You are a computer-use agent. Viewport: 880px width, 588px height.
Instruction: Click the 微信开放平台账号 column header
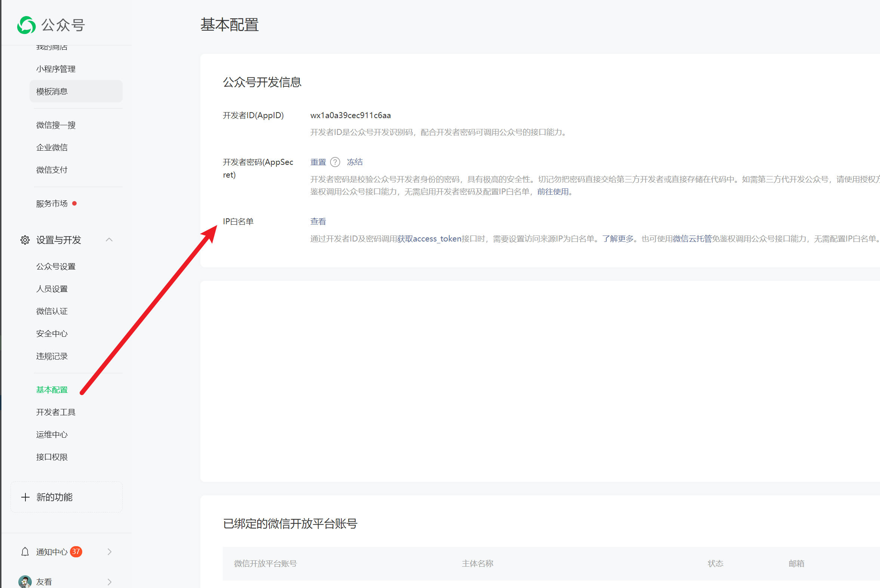point(265,564)
